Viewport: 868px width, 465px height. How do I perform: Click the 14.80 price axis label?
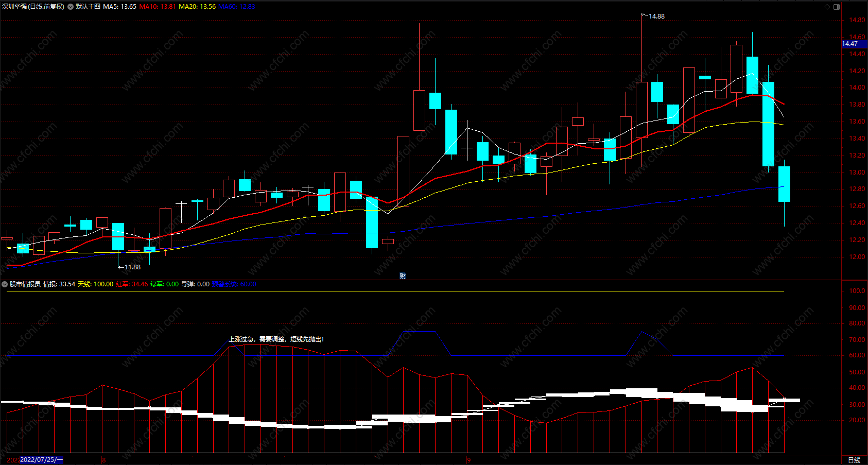point(857,20)
